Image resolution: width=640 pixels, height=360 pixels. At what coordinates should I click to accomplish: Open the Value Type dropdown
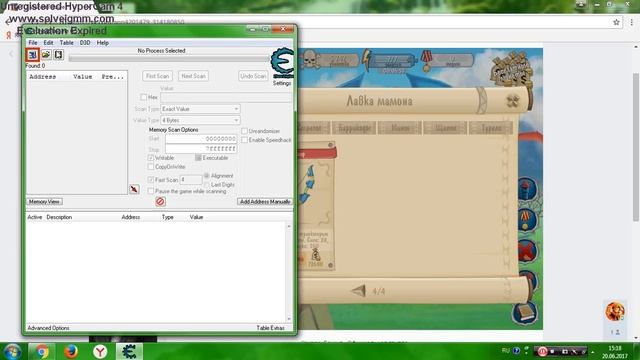pos(200,120)
